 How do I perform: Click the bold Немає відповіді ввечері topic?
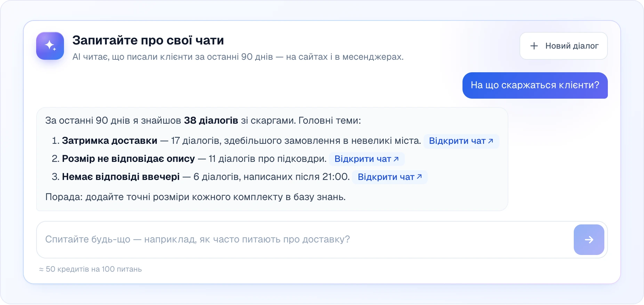click(x=121, y=177)
